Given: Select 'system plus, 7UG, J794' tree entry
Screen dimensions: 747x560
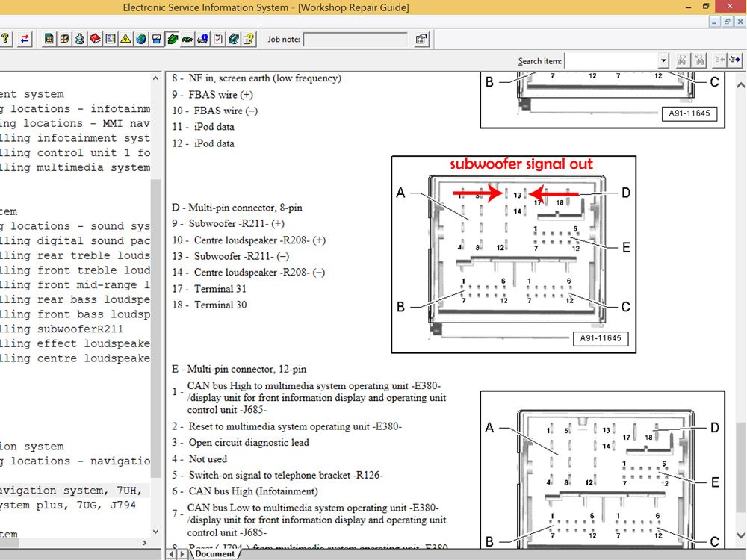Looking at the screenshot, I should tap(68, 505).
